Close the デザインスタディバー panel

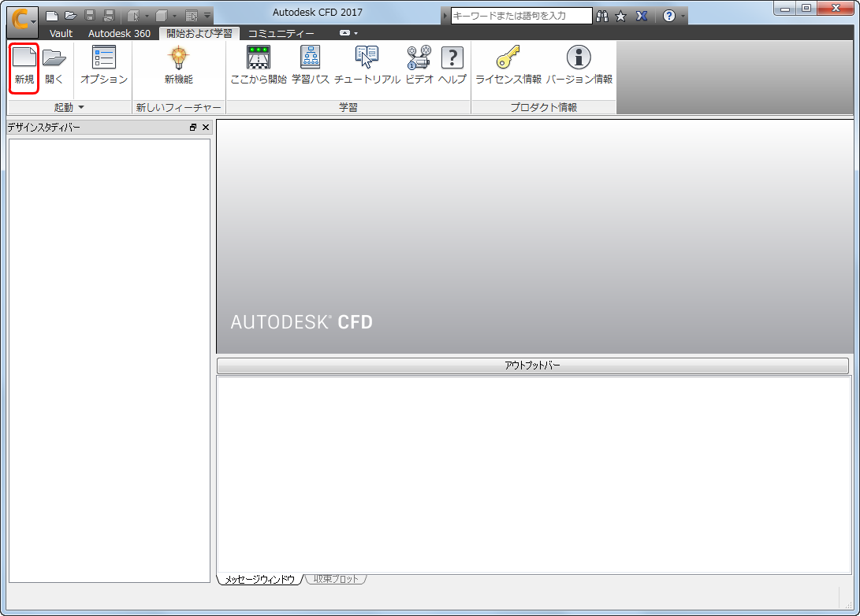(x=206, y=127)
